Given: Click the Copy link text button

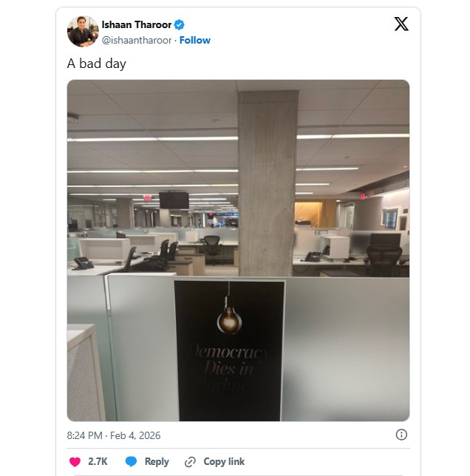Looking at the screenshot, I should (x=224, y=461).
